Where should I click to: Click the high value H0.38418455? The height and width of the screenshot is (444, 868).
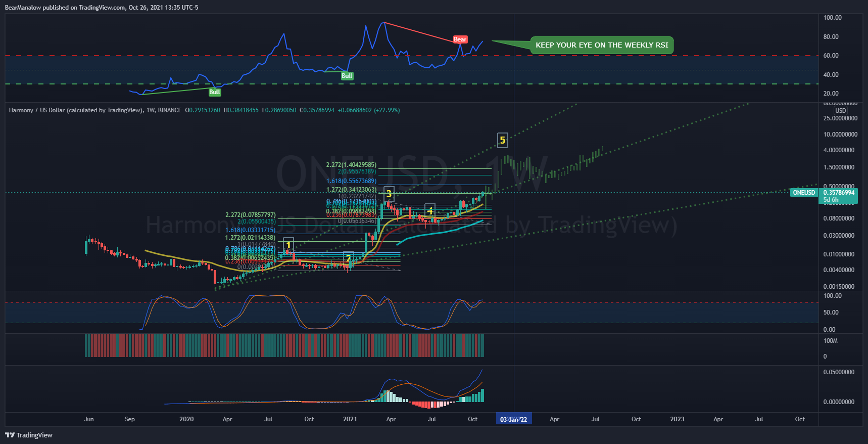tap(241, 110)
